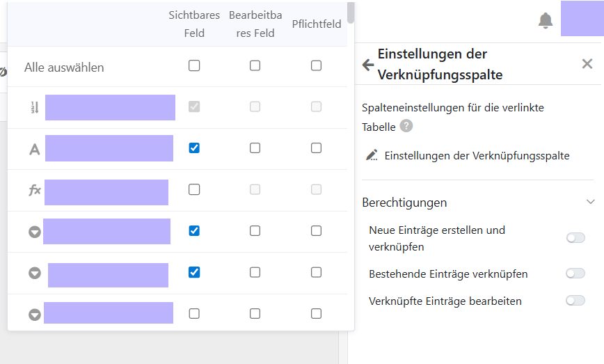This screenshot has width=604, height=364.
Task: Click the help question mark beside Tabelle
Action: click(x=406, y=126)
